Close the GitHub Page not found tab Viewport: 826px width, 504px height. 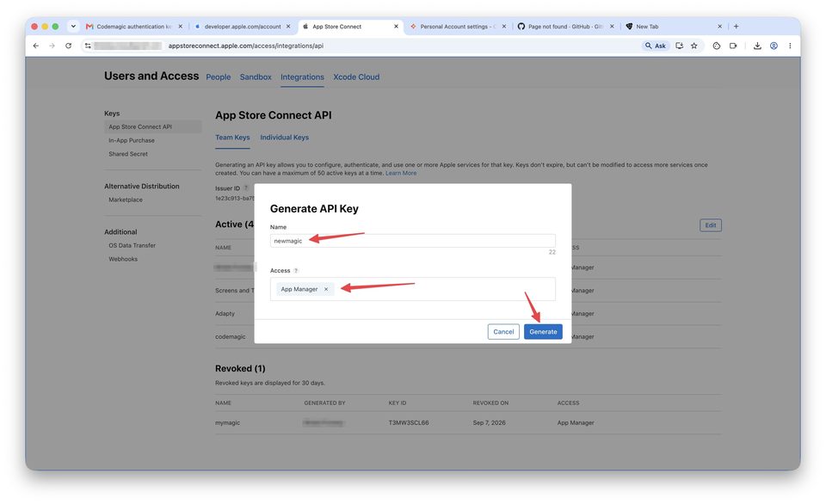(612, 27)
